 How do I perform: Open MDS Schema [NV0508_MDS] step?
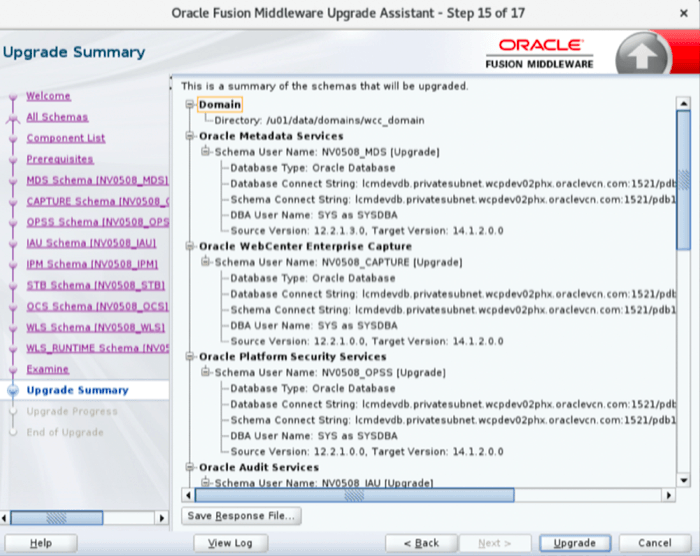pos(97,180)
